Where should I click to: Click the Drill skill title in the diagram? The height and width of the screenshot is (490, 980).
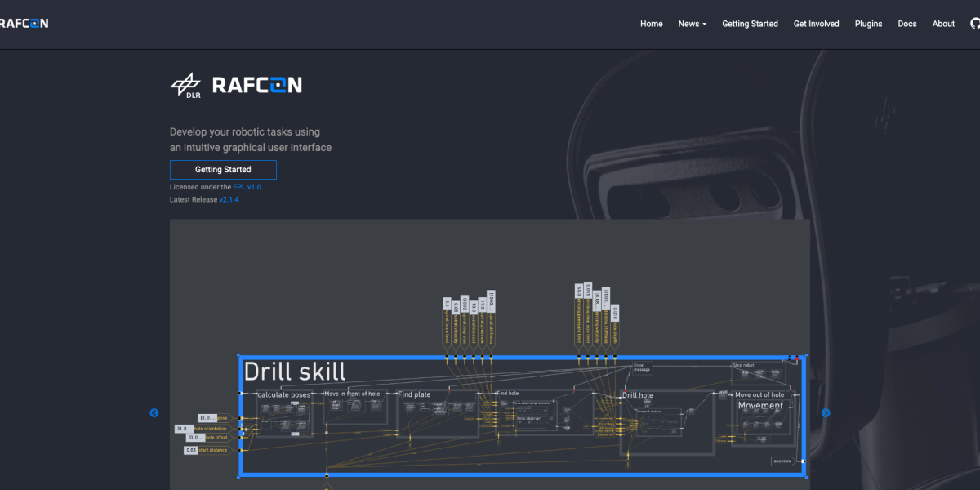pos(295,372)
